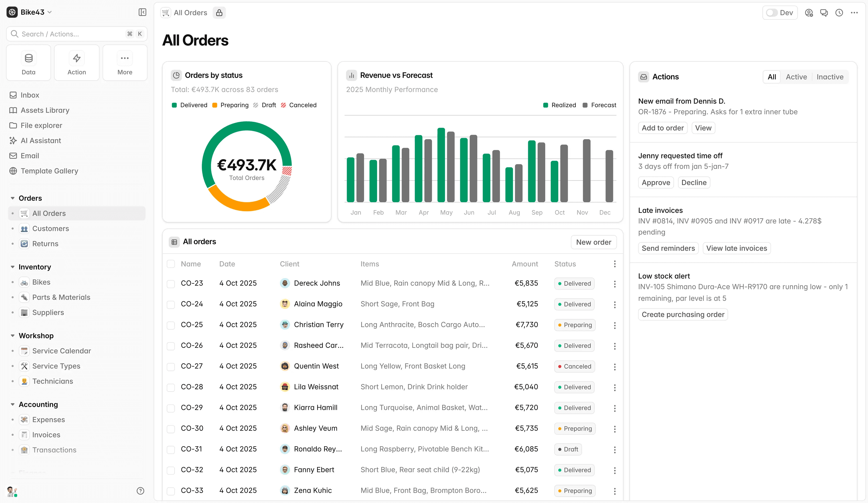
Task: Open the Data shortcut tile
Action: point(28,63)
